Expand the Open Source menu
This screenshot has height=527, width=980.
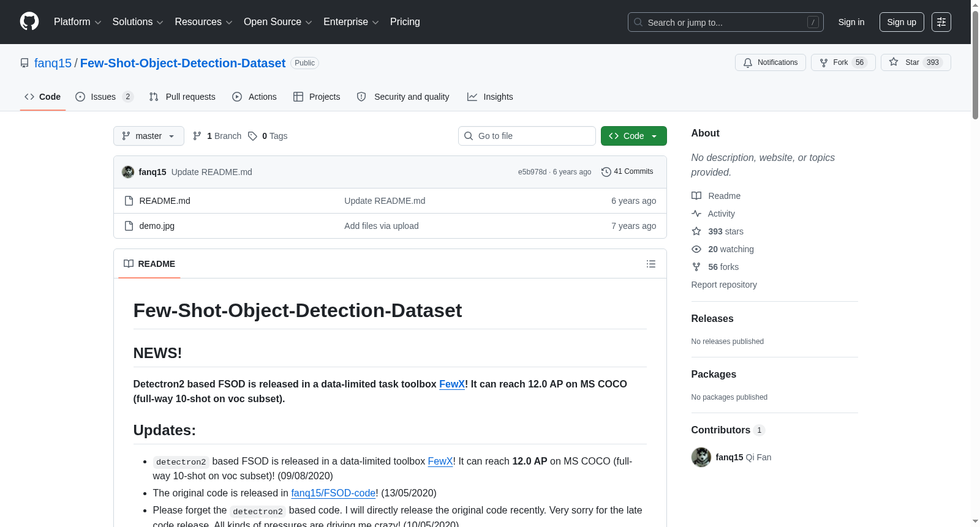278,22
